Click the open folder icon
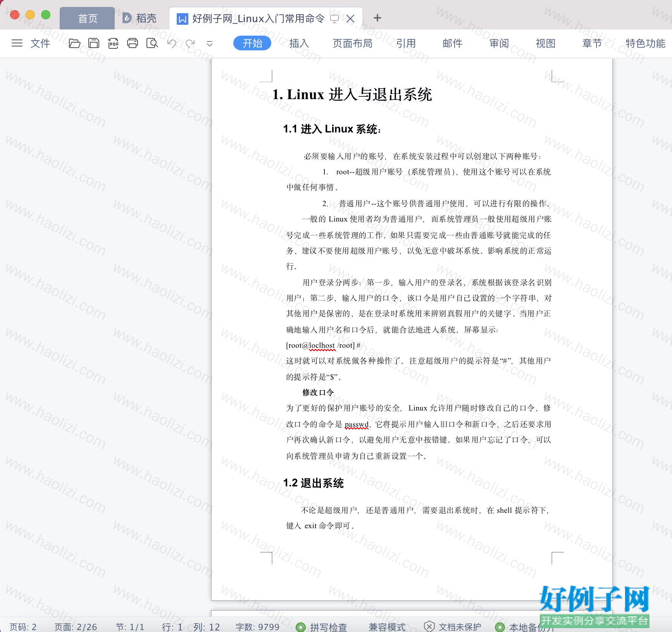Viewport: 672px width, 632px height. [74, 43]
